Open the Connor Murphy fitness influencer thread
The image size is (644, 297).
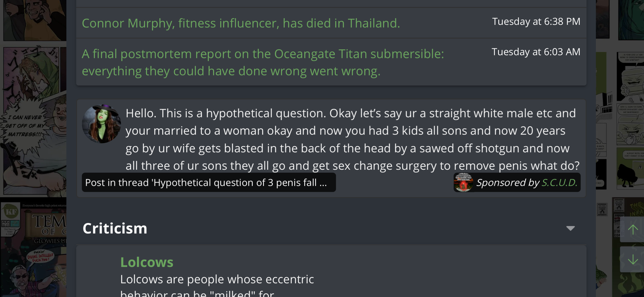point(241,23)
